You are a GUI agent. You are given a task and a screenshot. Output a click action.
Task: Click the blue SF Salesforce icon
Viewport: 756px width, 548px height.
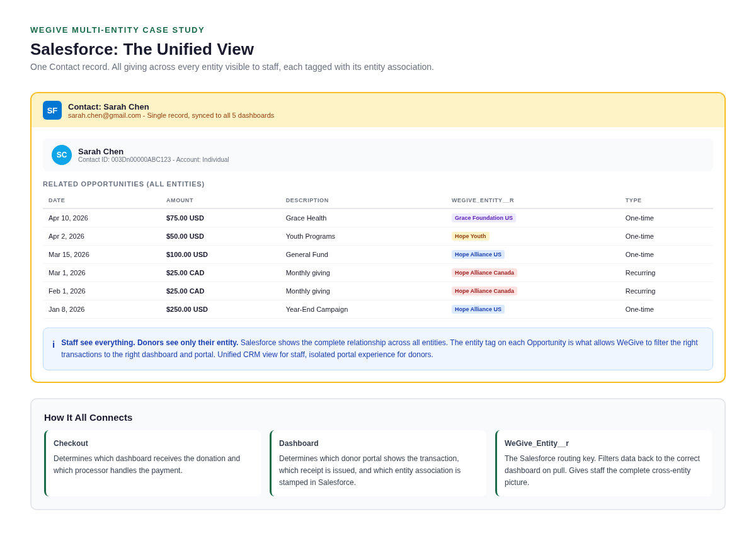pyautogui.click(x=52, y=110)
